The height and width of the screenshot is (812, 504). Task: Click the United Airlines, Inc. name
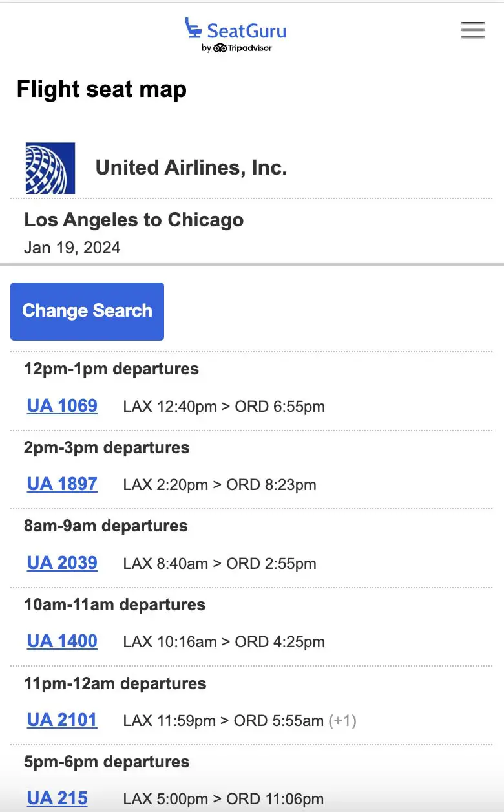191,168
